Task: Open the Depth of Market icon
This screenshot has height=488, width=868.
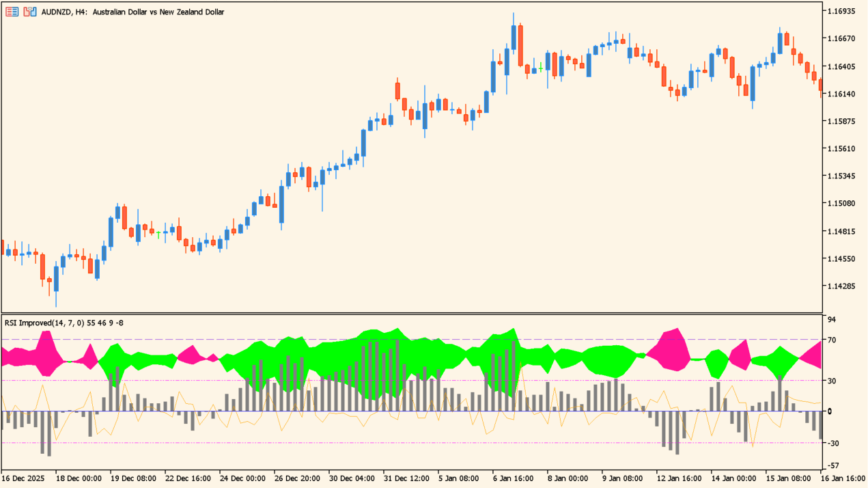Action: point(29,12)
